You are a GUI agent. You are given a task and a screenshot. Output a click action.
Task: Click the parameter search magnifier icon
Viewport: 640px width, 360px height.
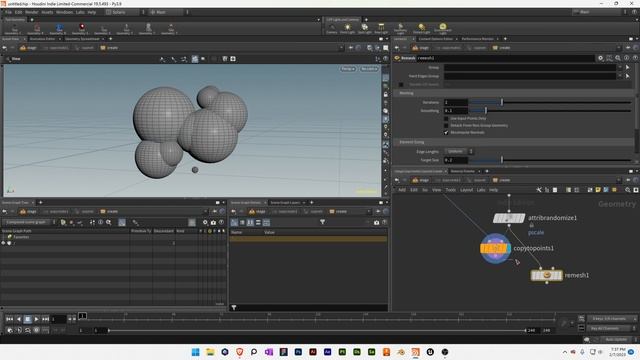pyautogui.click(x=618, y=58)
